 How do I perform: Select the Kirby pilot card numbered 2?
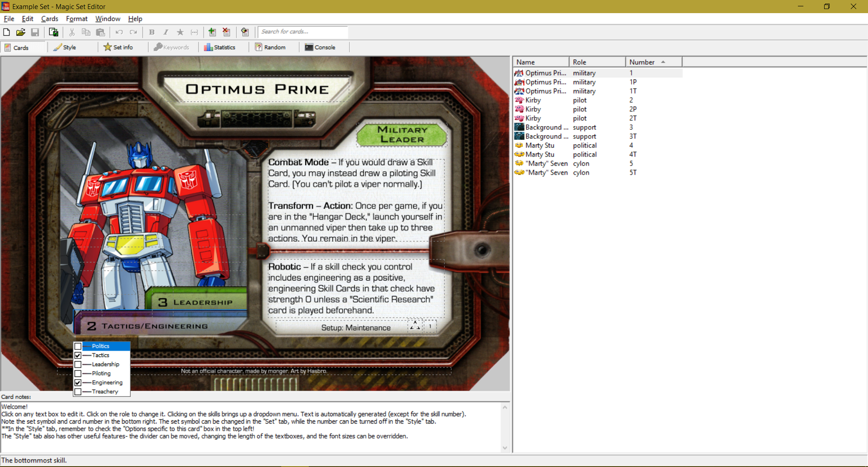coord(597,100)
